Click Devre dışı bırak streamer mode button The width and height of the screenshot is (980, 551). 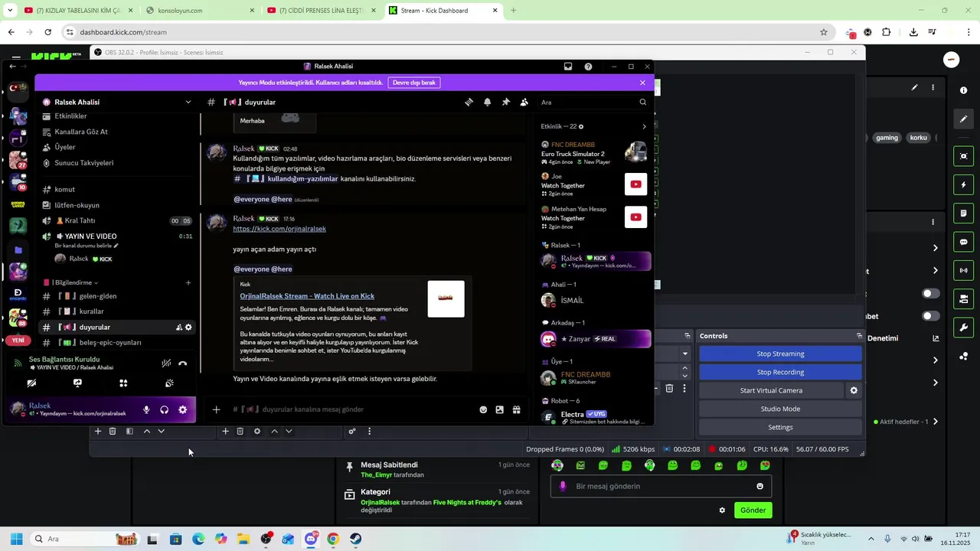(414, 83)
